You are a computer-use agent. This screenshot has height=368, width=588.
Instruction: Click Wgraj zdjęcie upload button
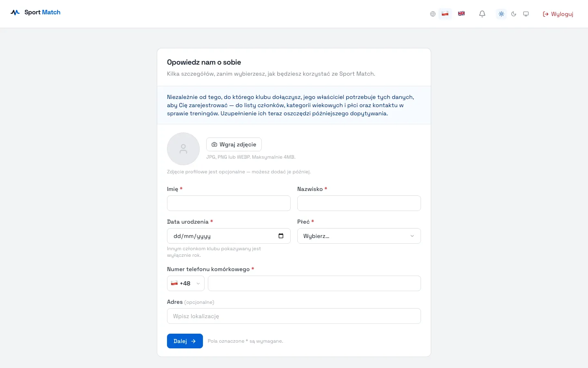[x=234, y=144]
